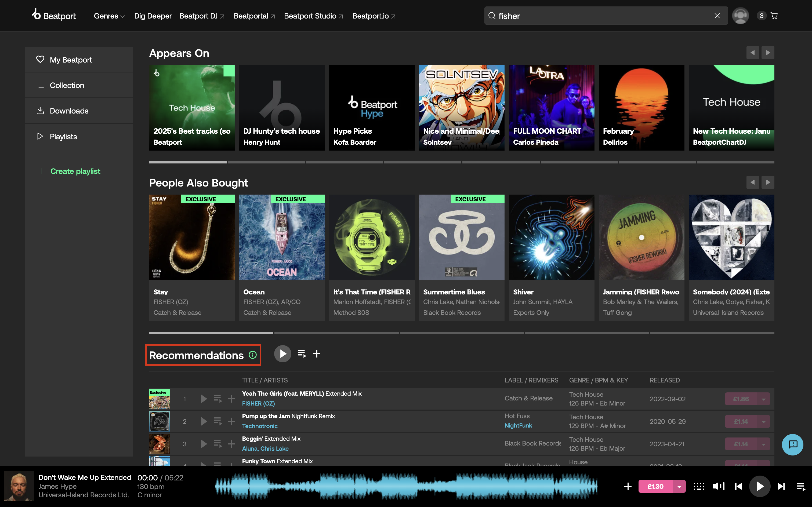Open price dropdown for £1.30 track
Image resolution: width=812 pixels, height=507 pixels.
point(679,486)
